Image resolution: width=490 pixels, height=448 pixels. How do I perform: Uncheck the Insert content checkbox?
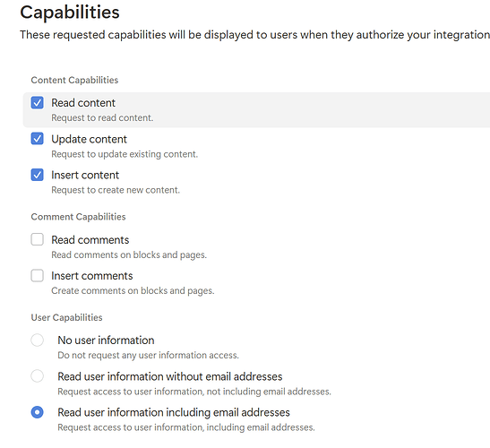(x=38, y=175)
